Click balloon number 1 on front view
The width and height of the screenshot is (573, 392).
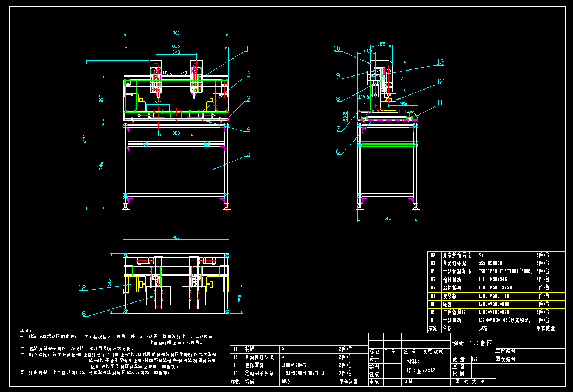point(246,48)
